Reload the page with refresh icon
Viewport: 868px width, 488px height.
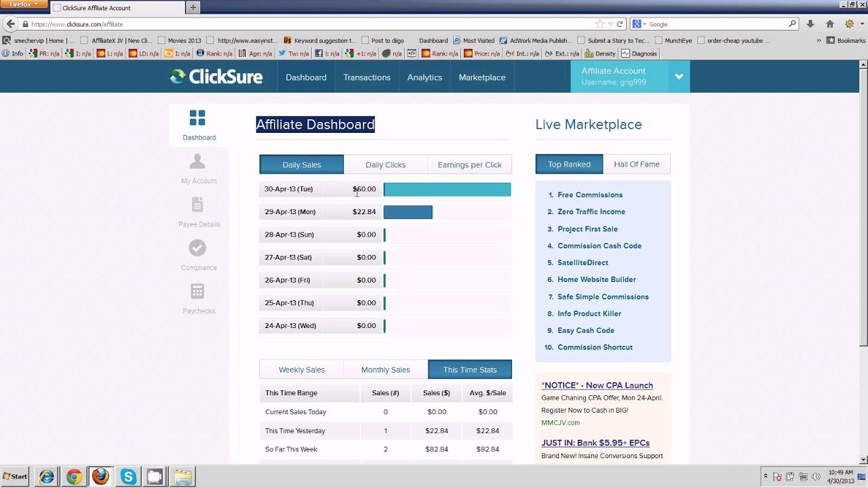tap(620, 24)
